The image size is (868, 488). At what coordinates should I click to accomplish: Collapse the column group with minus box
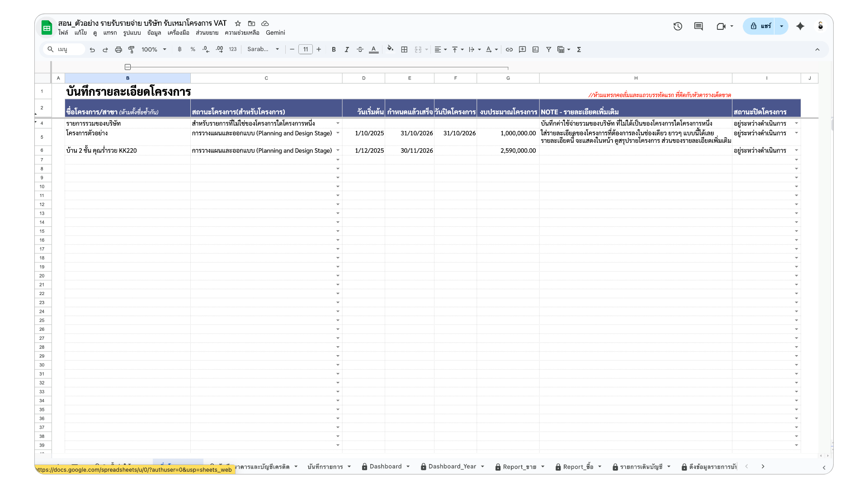click(x=128, y=67)
